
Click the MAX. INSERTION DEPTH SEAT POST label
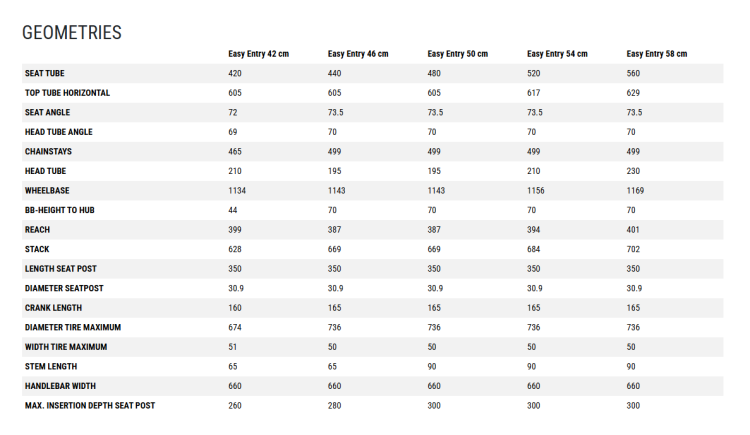click(90, 406)
